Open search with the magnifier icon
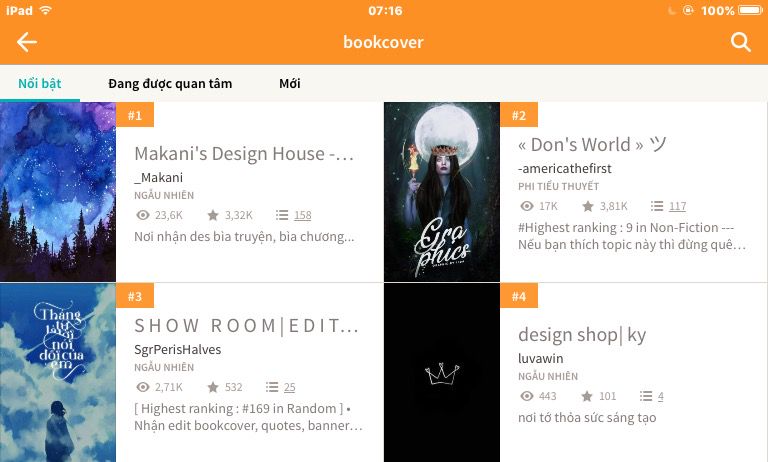768x462 pixels. pyautogui.click(x=741, y=42)
